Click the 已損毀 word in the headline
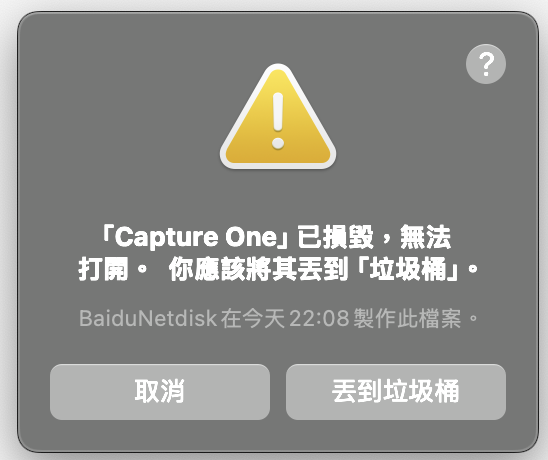 click(336, 237)
